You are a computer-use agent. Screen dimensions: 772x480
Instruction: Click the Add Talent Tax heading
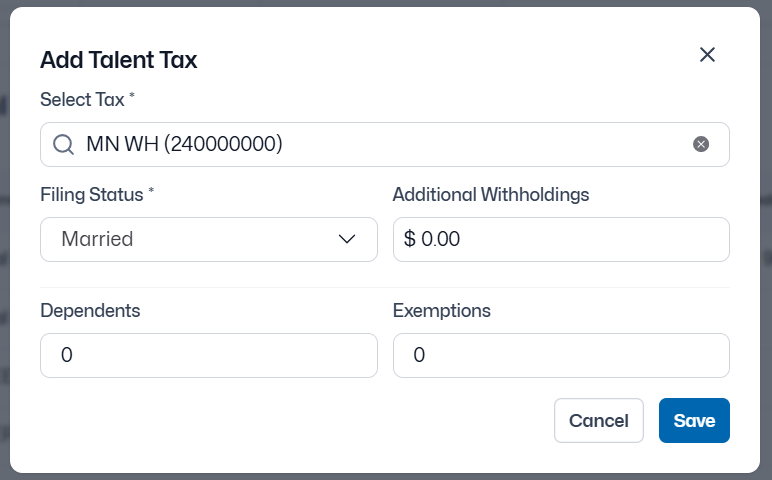pos(118,60)
